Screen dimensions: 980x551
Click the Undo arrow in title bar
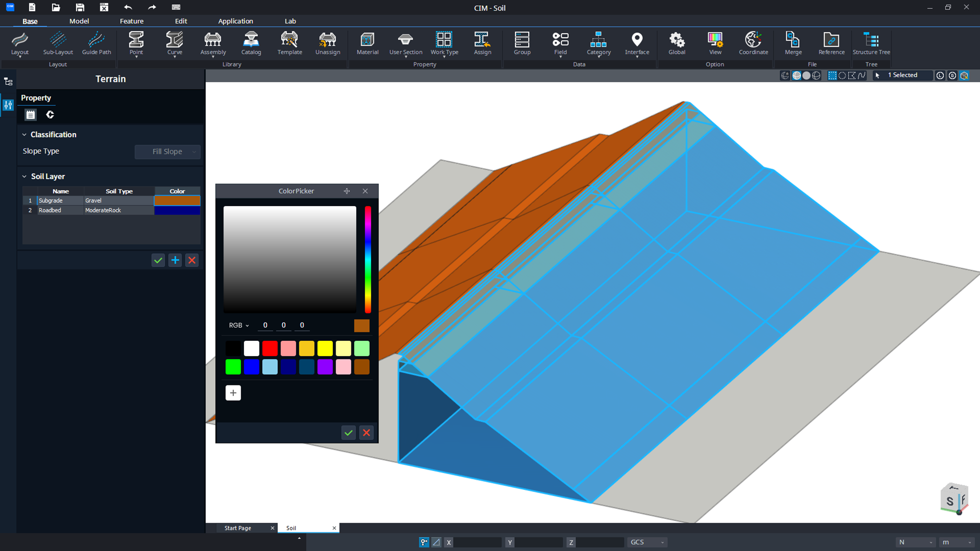128,7
